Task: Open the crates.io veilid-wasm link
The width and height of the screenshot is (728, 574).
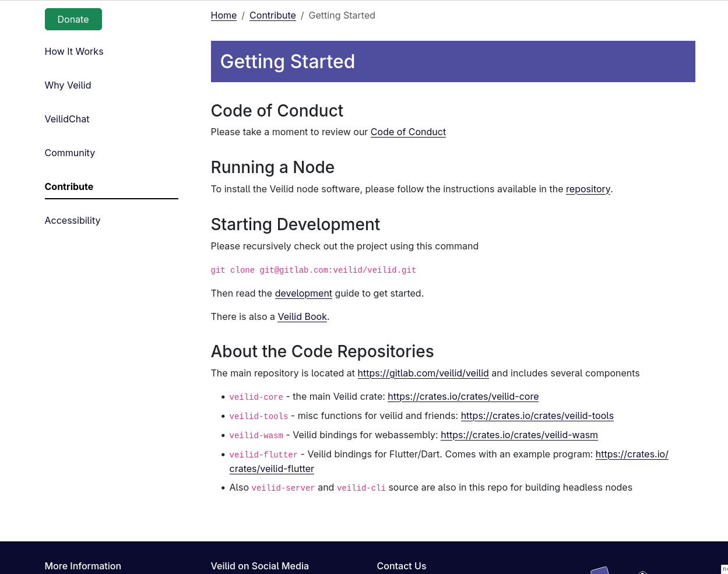Action: click(x=519, y=435)
